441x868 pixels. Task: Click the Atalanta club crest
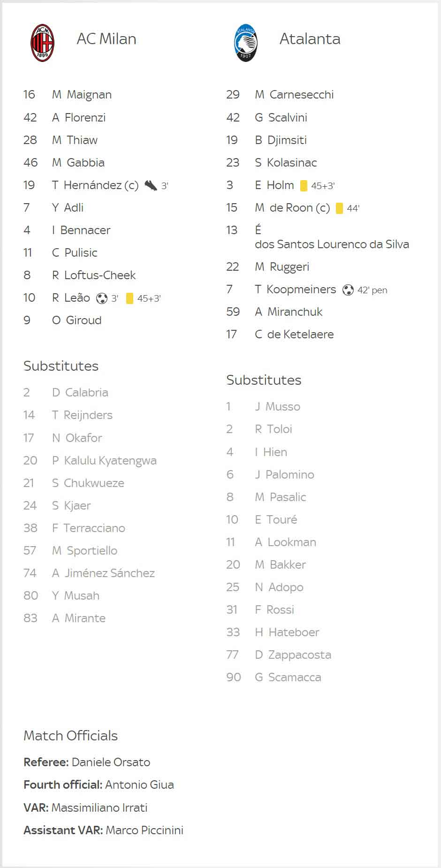coord(246,43)
